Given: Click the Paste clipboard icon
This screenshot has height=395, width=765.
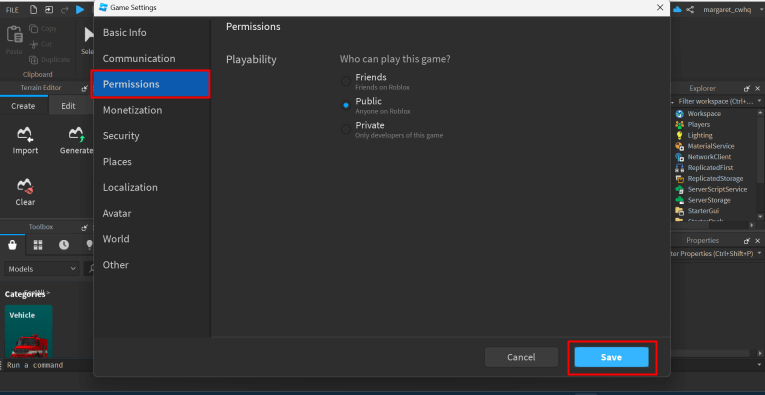Looking at the screenshot, I should point(14,34).
